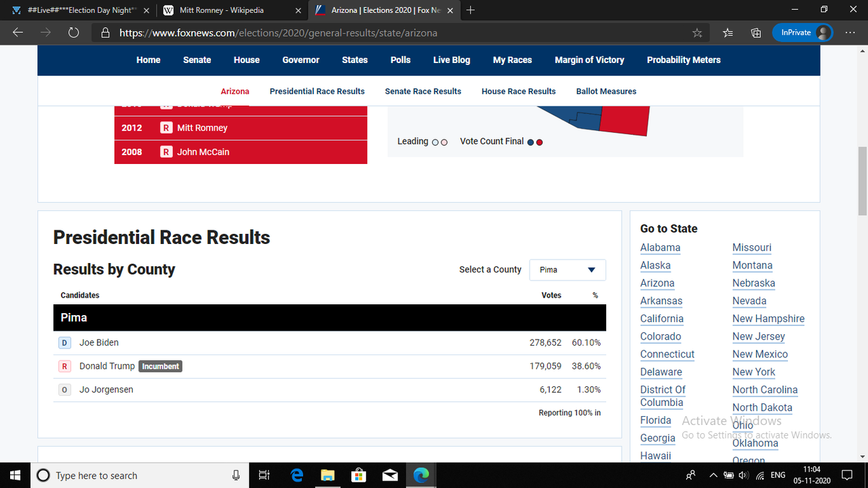The width and height of the screenshot is (868, 488).
Task: Add this page to favorites with star
Action: tap(697, 33)
